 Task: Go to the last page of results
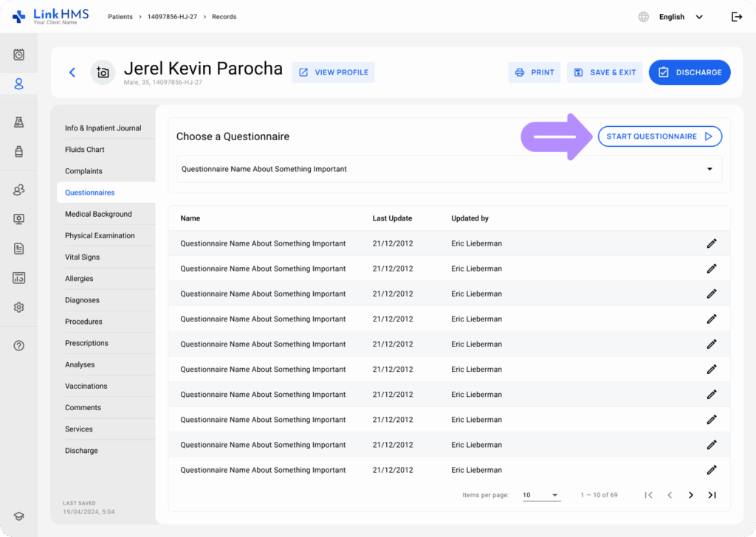712,495
